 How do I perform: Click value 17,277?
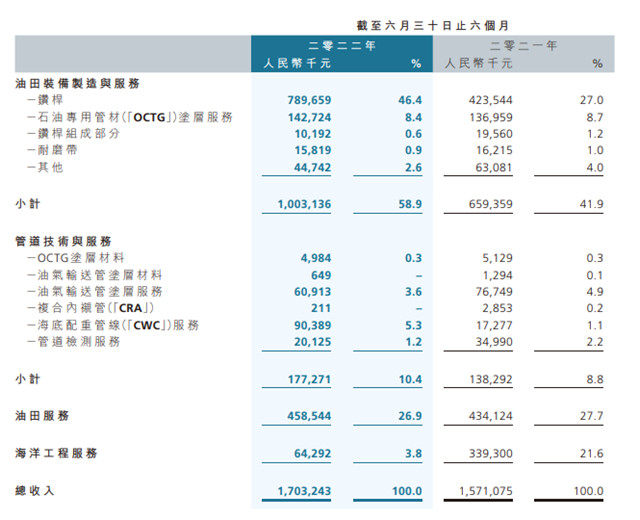click(494, 326)
